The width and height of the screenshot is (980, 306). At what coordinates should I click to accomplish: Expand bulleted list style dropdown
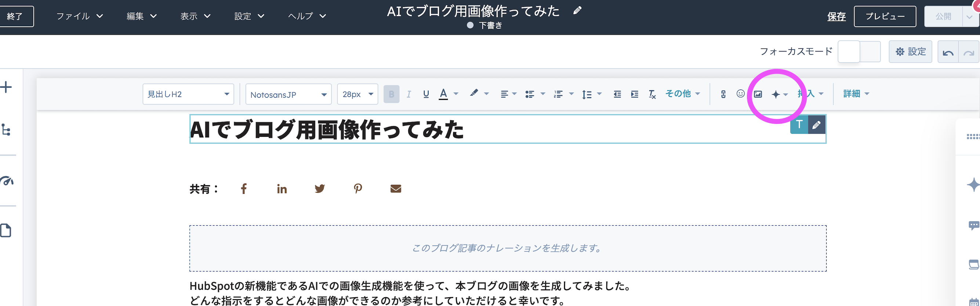pos(543,94)
